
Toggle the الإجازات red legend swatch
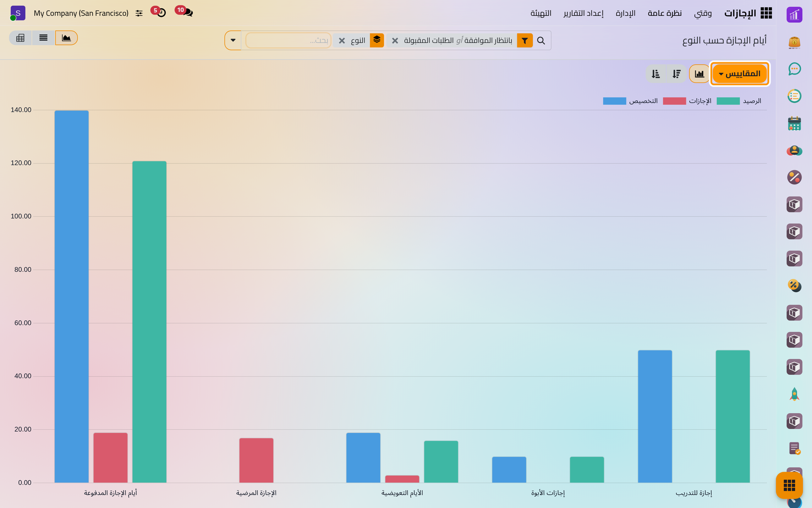coord(674,101)
